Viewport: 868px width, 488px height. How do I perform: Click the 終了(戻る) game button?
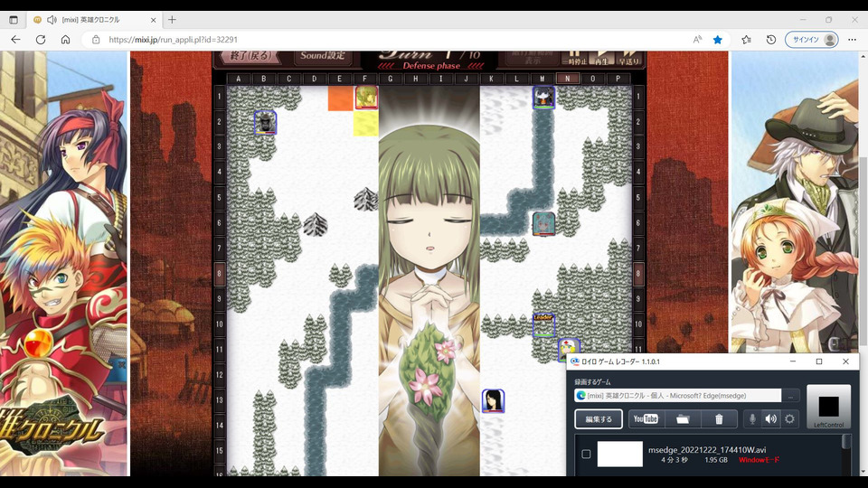click(x=252, y=56)
